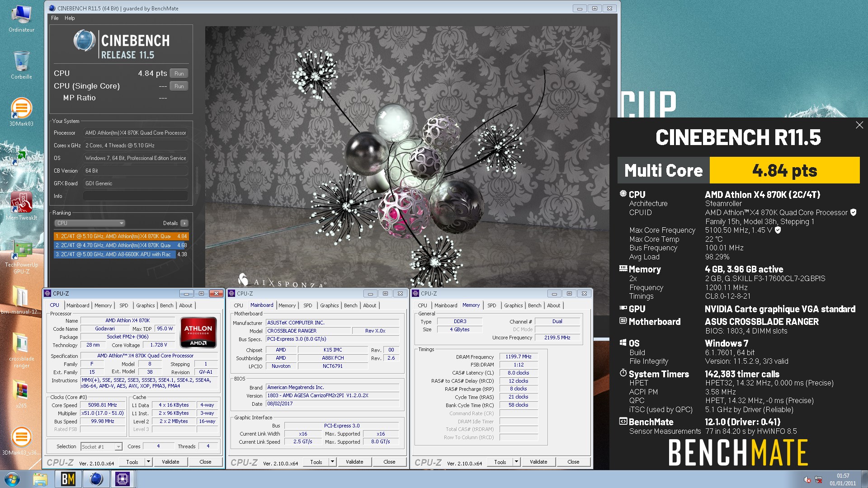Image resolution: width=868 pixels, height=488 pixels.
Task: Toggle ranking Details arrow button
Action: point(184,223)
